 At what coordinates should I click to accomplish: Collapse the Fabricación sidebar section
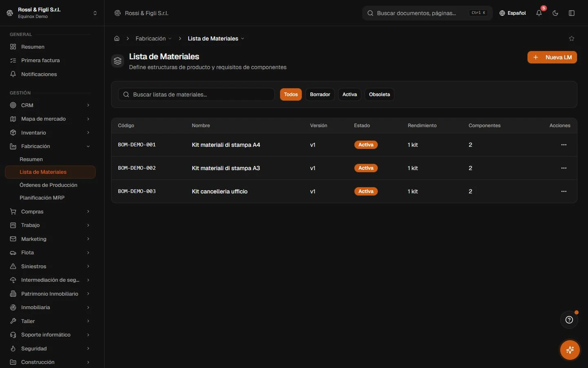click(x=50, y=146)
